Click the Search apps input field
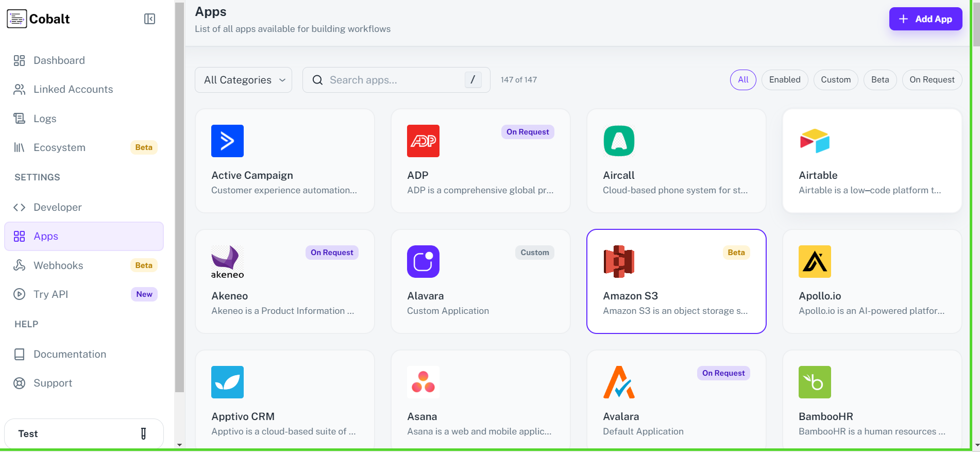The image size is (980, 452). (x=396, y=80)
